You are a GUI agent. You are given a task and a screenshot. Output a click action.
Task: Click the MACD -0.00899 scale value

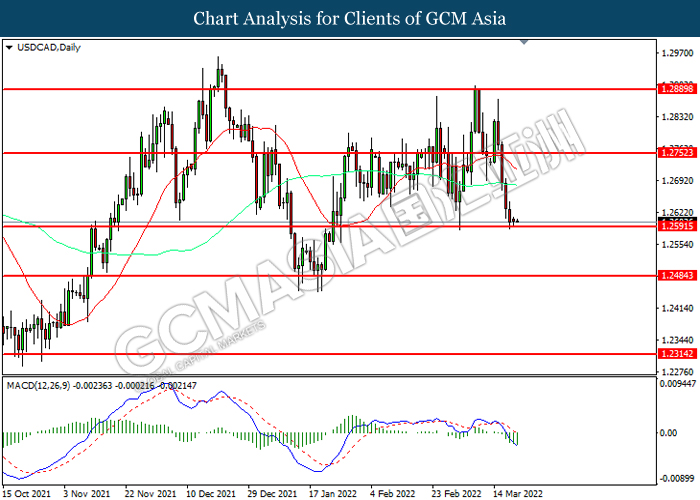pos(678,479)
